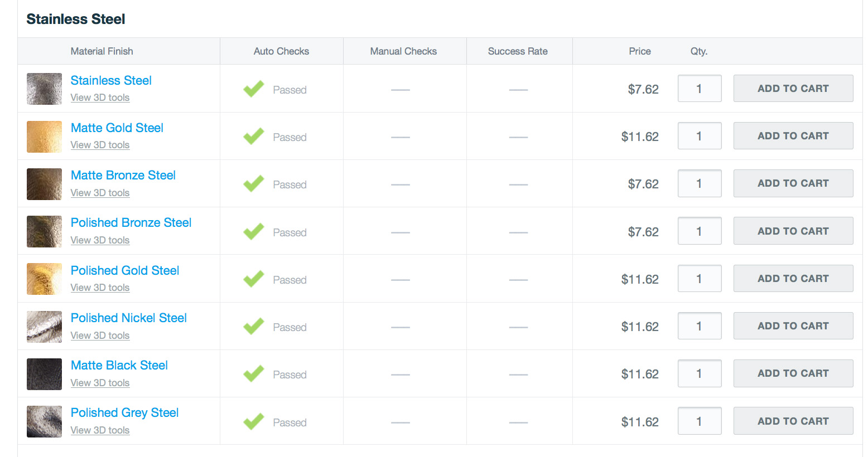The width and height of the screenshot is (868, 457).
Task: Click the quantity field for Matte Gold Steel
Action: (x=700, y=136)
